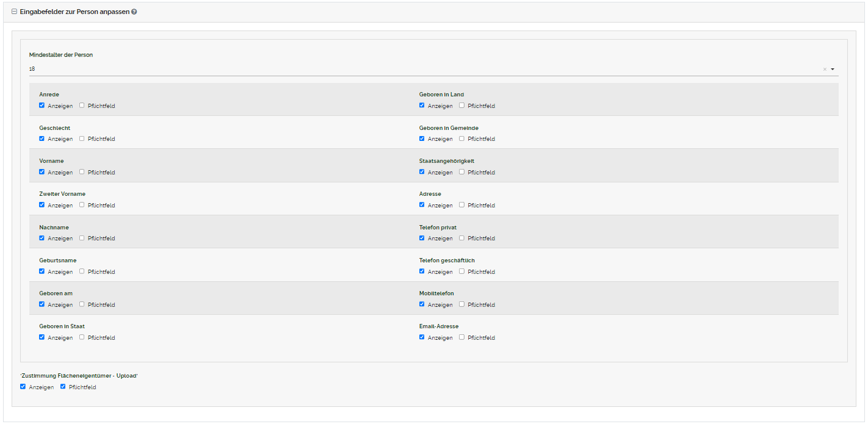This screenshot has height=424, width=868.
Task: Click the help icon beside section title
Action: tap(134, 12)
